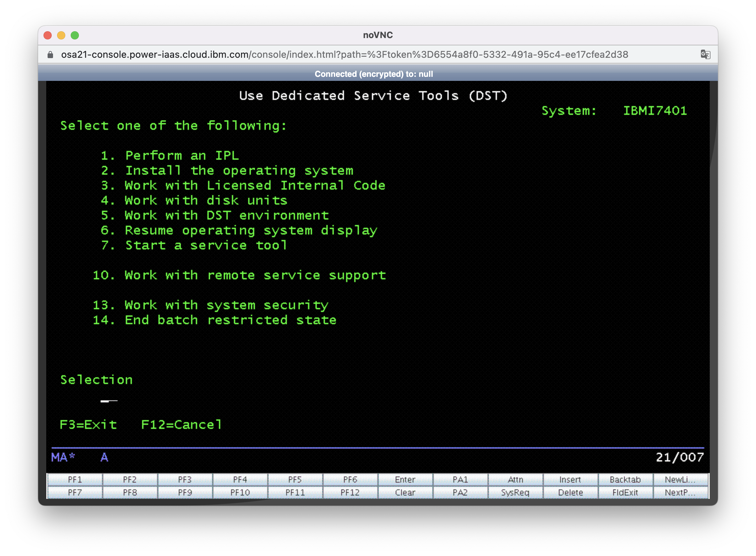Toggle Insert mode button
Image resolution: width=756 pixels, height=556 pixels.
point(570,480)
